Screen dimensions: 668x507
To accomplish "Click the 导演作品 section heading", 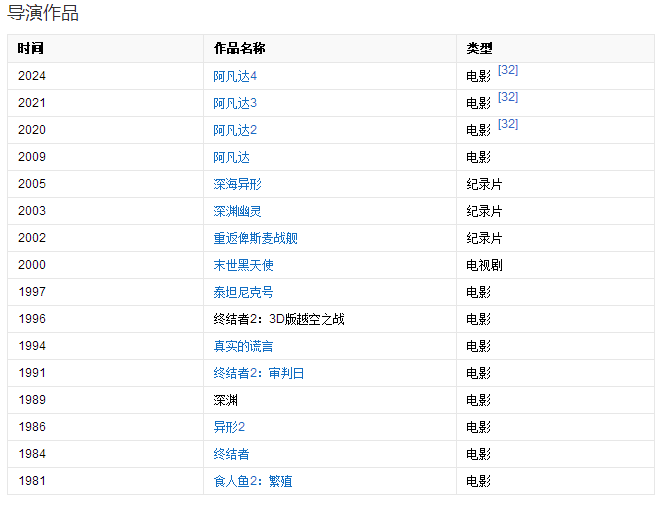I will tap(43, 13).
